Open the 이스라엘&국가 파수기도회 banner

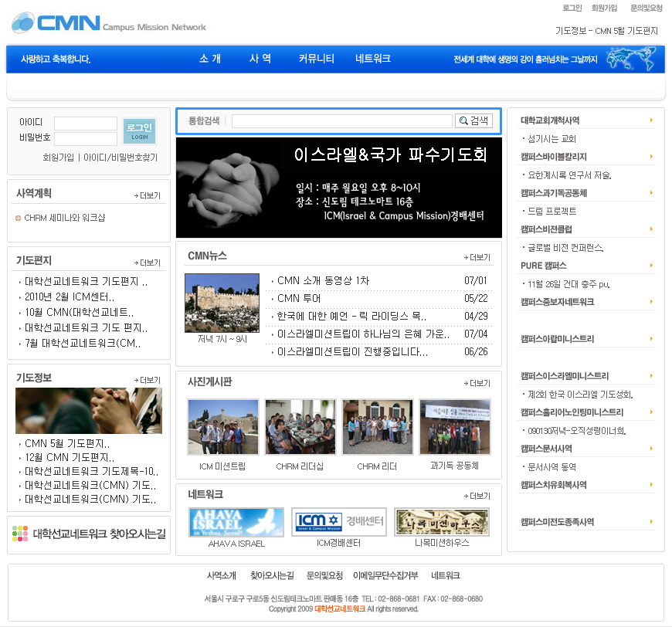click(x=339, y=188)
